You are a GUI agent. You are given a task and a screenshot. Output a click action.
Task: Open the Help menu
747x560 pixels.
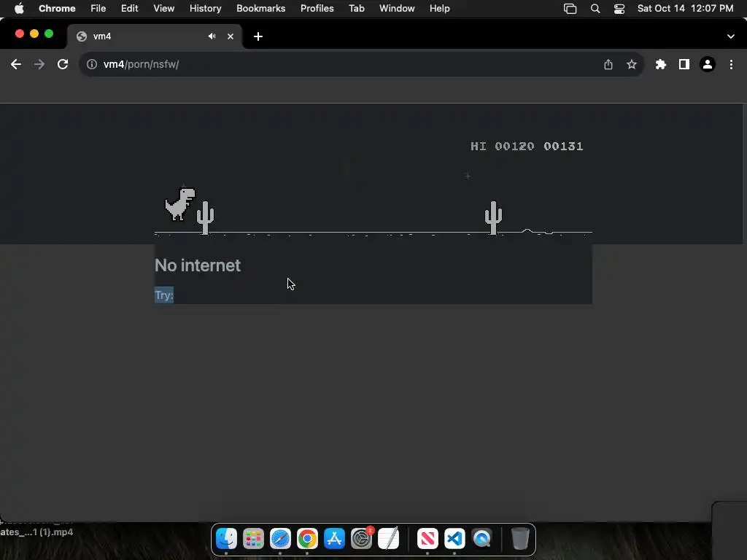[439, 9]
